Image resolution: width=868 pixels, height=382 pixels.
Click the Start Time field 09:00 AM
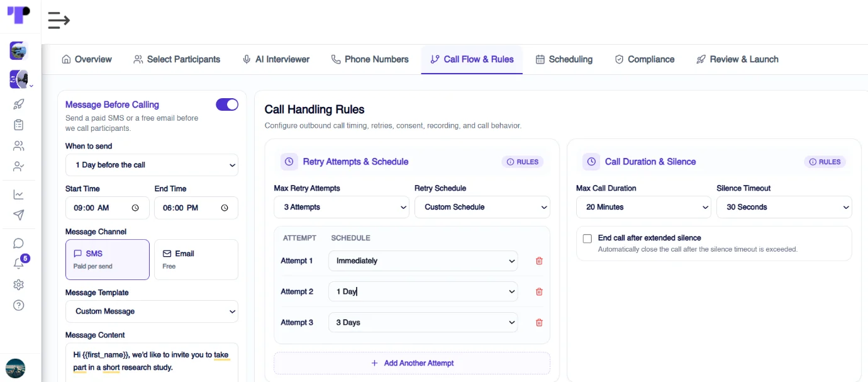point(108,208)
